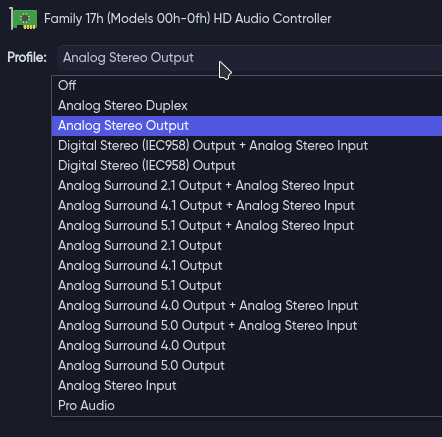Select Analog Surround 4.1 Output + Analog Stereo Input
This screenshot has height=437, width=442.
[x=247, y=206]
